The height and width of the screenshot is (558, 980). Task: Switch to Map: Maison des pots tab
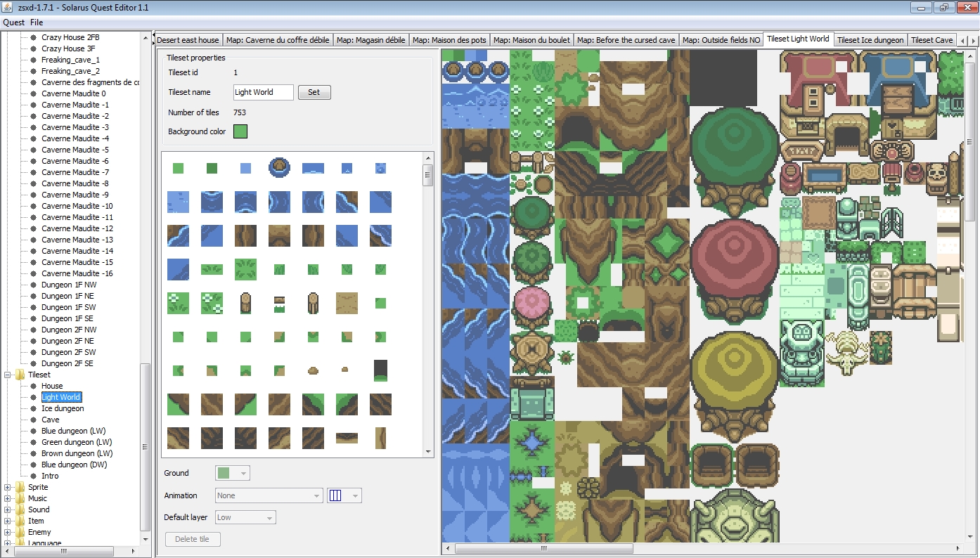[x=449, y=40]
